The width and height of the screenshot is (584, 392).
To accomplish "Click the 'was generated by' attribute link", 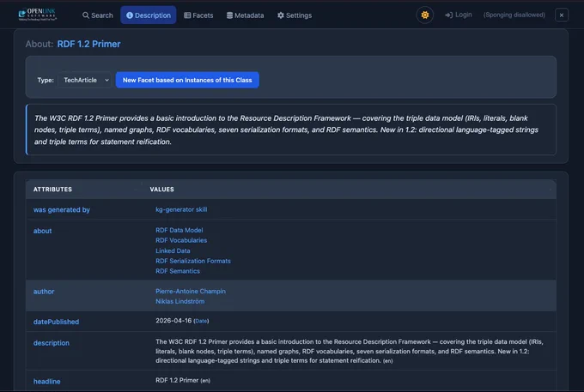I will point(62,210).
